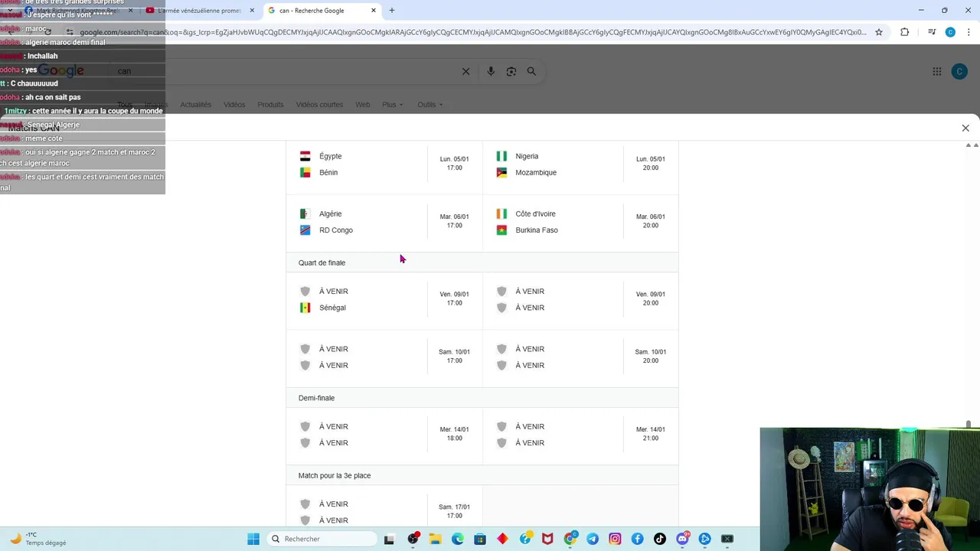
Task: Click the Égypte flag icon
Action: pyautogui.click(x=305, y=156)
